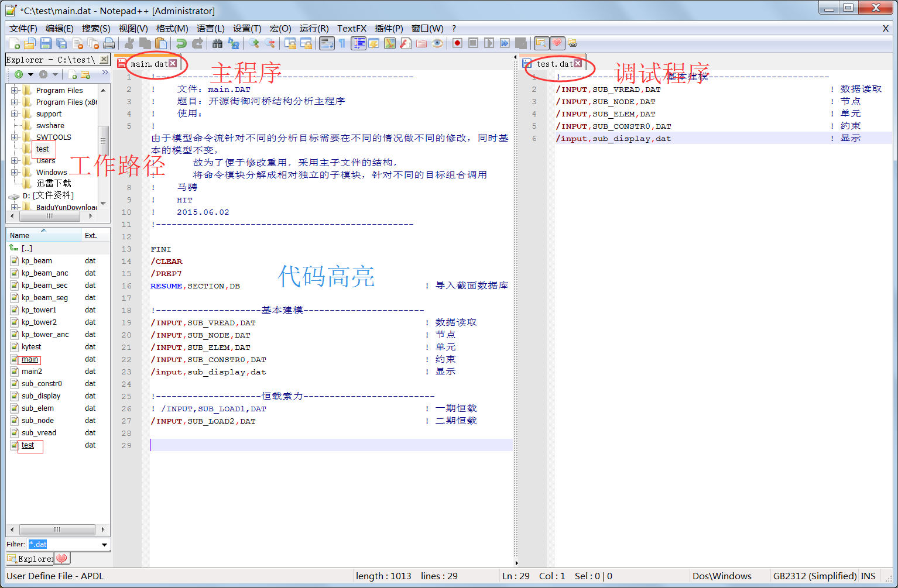The image size is (898, 588).
Task: Click Explorer's new folder icon
Action: point(85,74)
